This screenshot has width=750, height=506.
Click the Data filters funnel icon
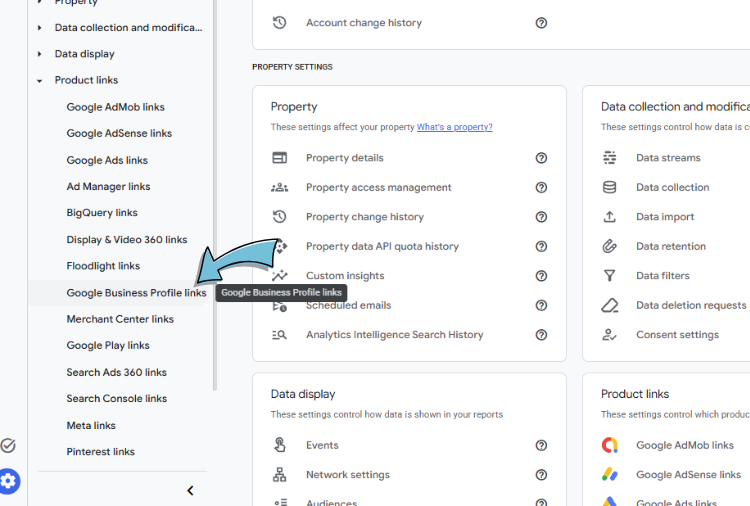(x=609, y=275)
